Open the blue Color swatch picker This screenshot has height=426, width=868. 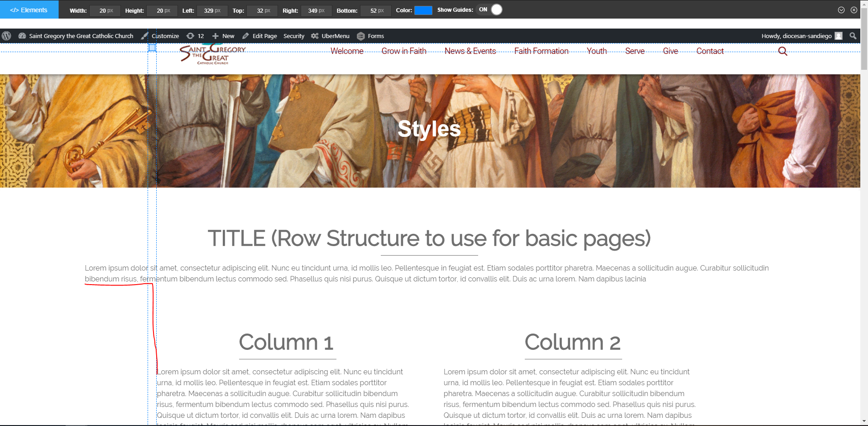click(x=423, y=10)
